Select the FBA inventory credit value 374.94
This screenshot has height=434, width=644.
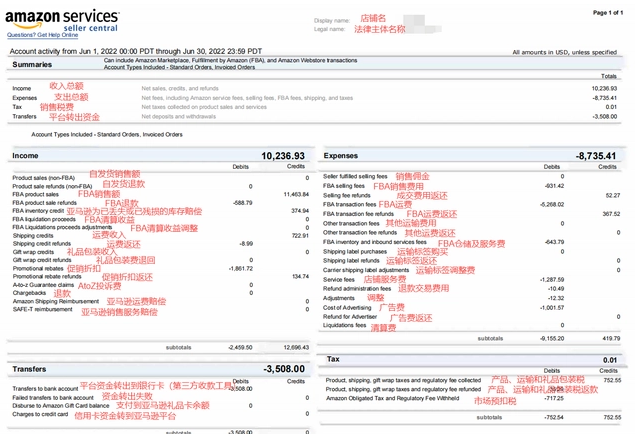click(x=300, y=211)
